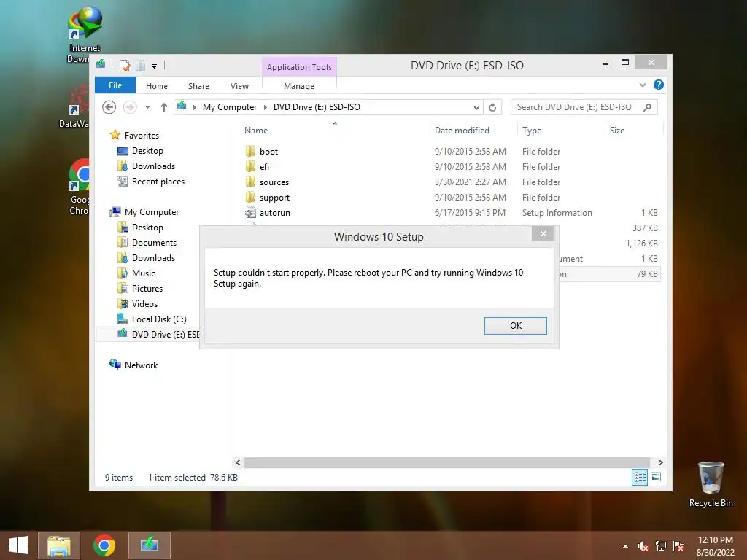Expand the ribbon with the chevron
This screenshot has width=747, height=560.
pos(642,85)
